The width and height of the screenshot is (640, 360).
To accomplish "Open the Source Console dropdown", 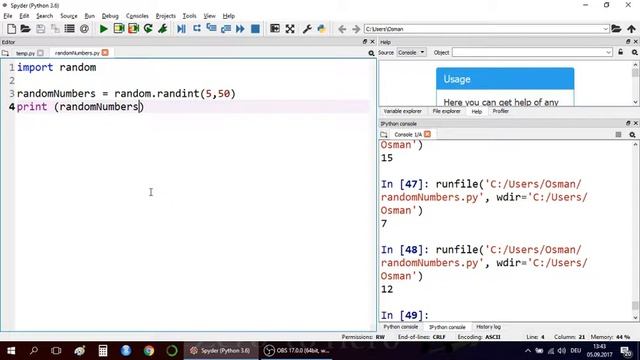I will (x=411, y=53).
